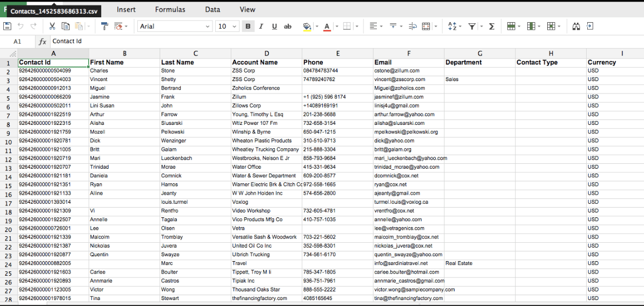Cut selection with the scissors icon
Viewport: 644px width, 306px height.
(x=52, y=26)
